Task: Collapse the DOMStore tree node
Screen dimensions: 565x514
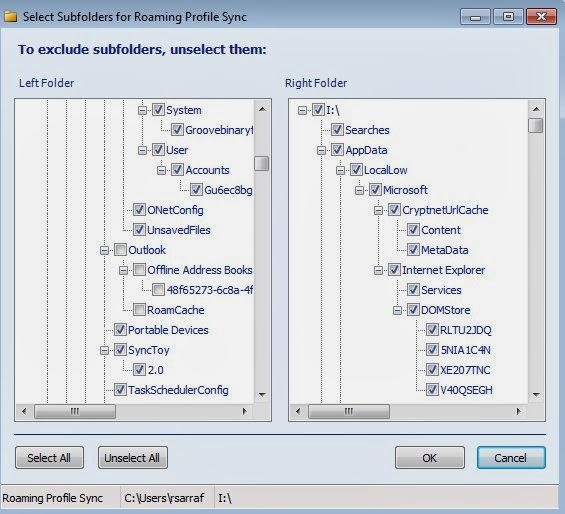Action: tap(397, 310)
